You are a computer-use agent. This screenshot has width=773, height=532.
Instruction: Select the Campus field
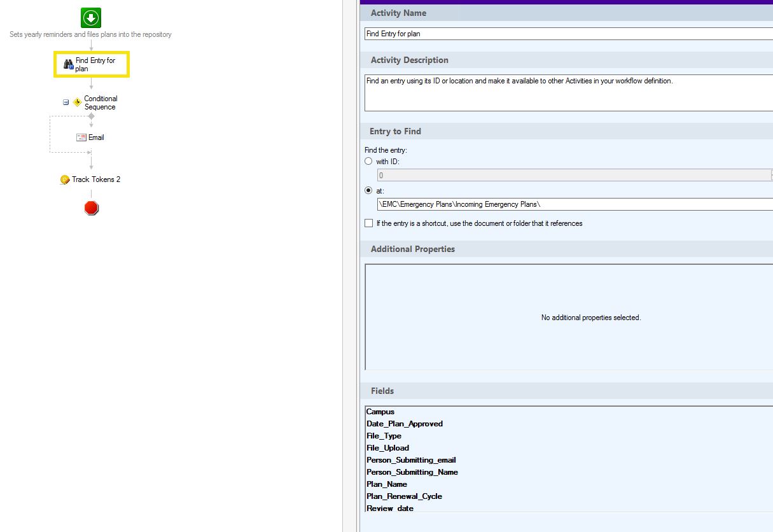click(x=380, y=412)
